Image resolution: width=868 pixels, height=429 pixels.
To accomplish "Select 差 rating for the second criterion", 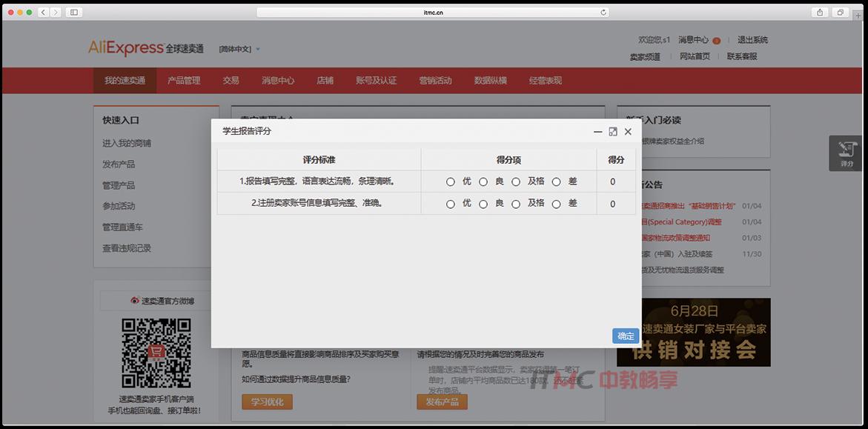I will point(556,203).
